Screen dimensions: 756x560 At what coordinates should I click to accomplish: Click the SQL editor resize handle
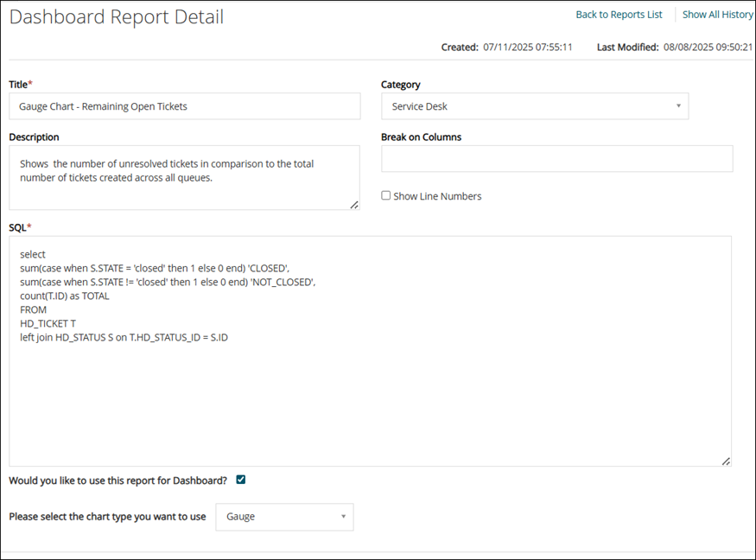[x=726, y=461]
